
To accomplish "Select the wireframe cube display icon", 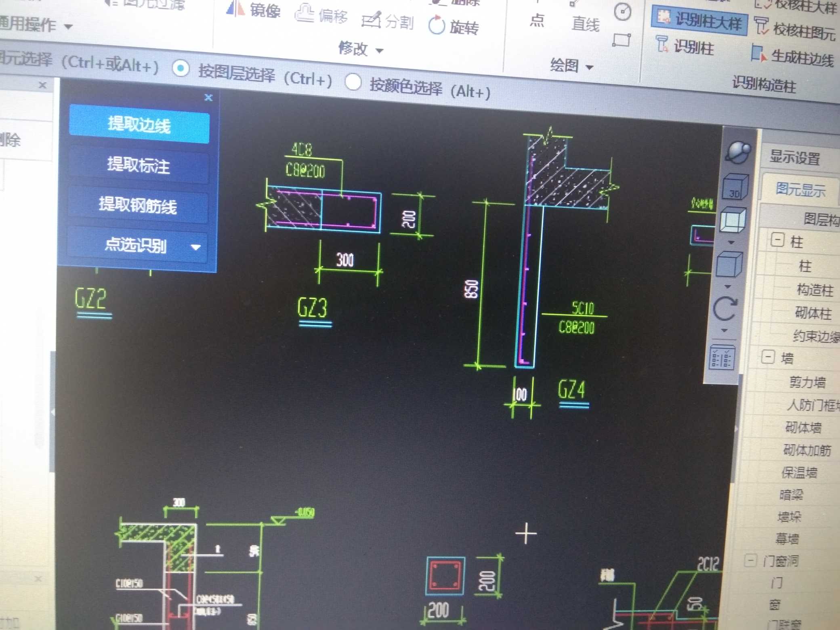I will [x=732, y=220].
